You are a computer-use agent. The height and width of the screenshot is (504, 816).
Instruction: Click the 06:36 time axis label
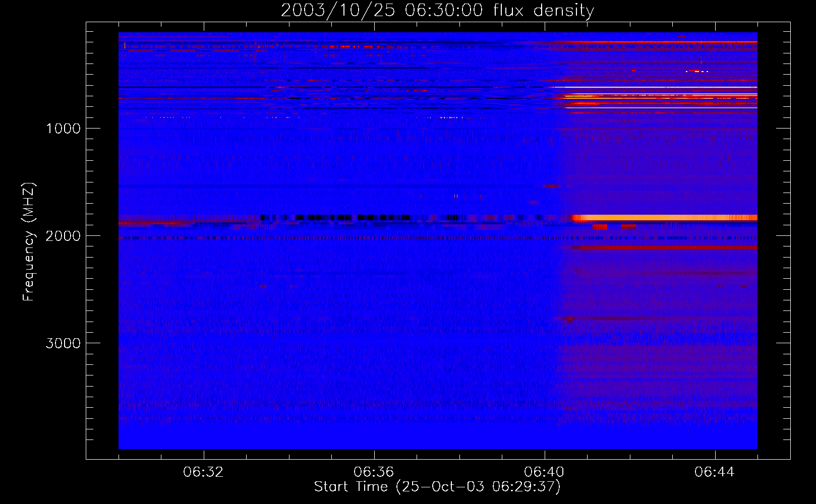coord(374,472)
